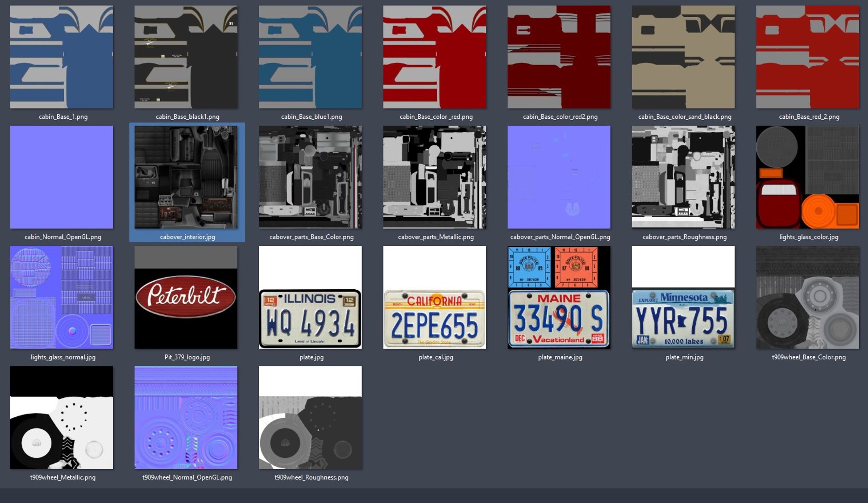The width and height of the screenshot is (868, 503).
Task: Select the cabin_Normal_OpenGL.png normal map thumbnail
Action: coord(61,177)
